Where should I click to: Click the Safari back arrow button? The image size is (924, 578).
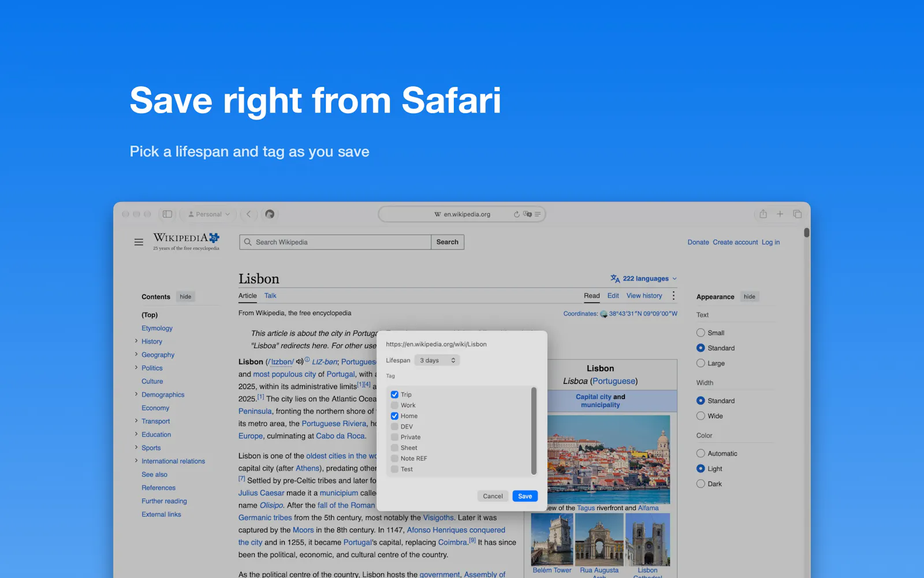coord(249,214)
